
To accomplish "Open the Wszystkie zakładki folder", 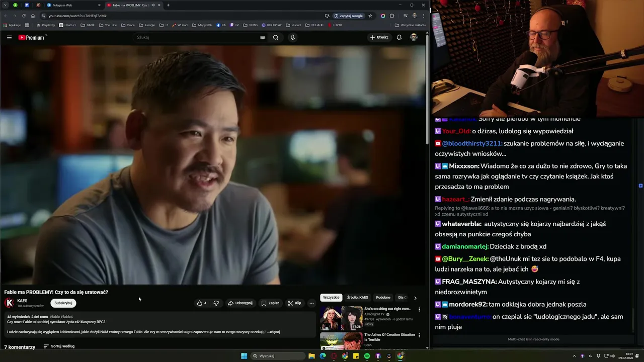I will pyautogui.click(x=410, y=25).
